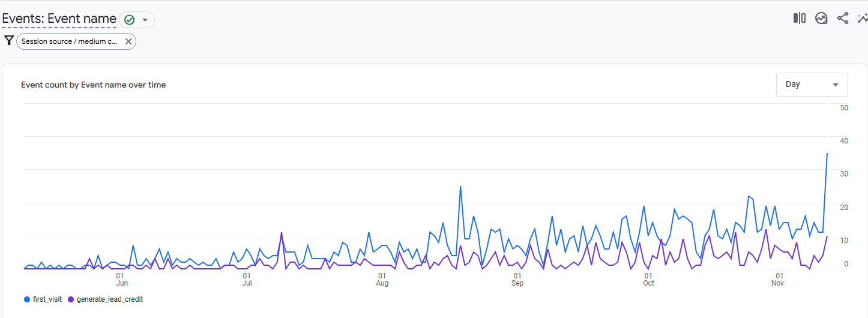Screen dimensions: 868x318
Task: Click the first_visit spike at chart end
Action: 827,154
